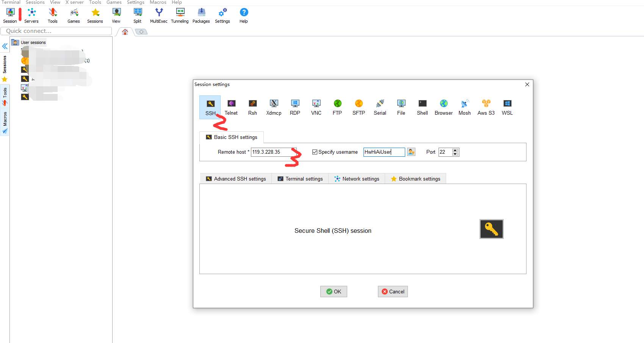Viewport: 644px width, 343px height.
Task: Add a new tab with plus button
Action: point(141,32)
